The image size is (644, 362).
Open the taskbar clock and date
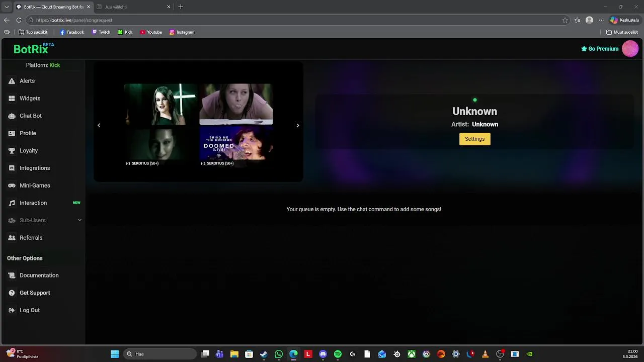(630, 354)
